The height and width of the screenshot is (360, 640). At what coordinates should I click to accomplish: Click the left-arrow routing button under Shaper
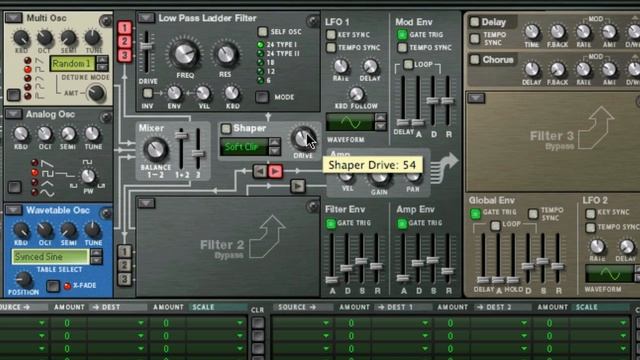pos(260,171)
